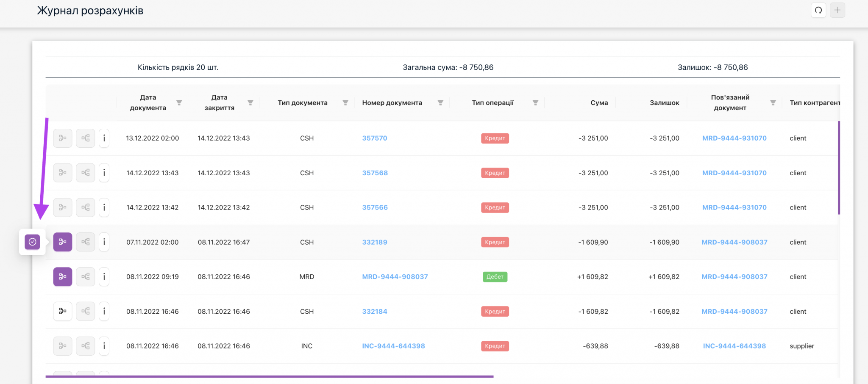Click second tree icon in row 332184
The width and height of the screenshot is (868, 384).
[x=85, y=311]
